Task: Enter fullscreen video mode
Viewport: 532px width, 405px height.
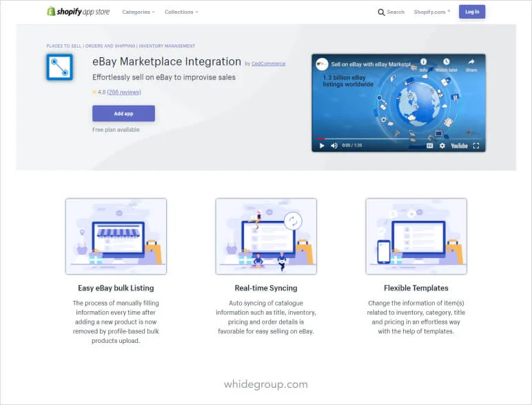Action: (x=476, y=146)
